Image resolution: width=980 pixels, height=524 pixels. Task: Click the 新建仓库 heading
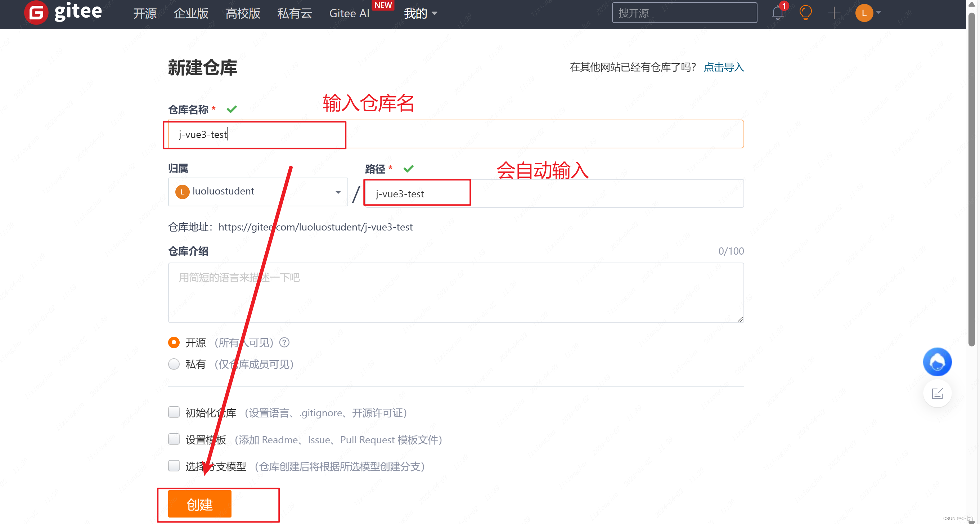click(202, 68)
